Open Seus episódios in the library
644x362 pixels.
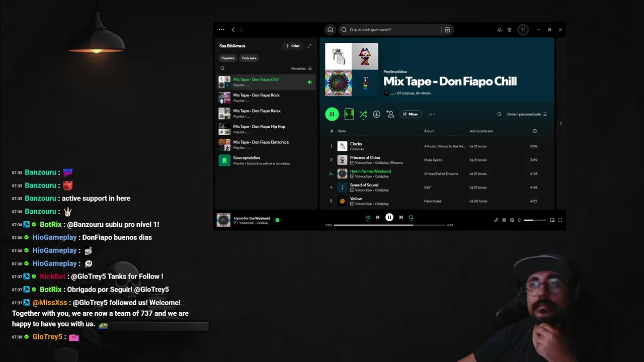266,160
